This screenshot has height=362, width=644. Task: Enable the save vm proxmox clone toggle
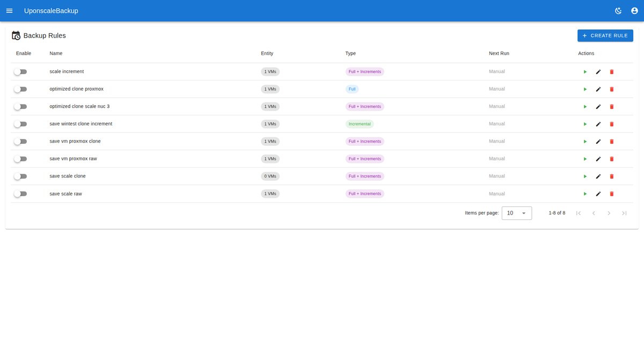pos(20,142)
